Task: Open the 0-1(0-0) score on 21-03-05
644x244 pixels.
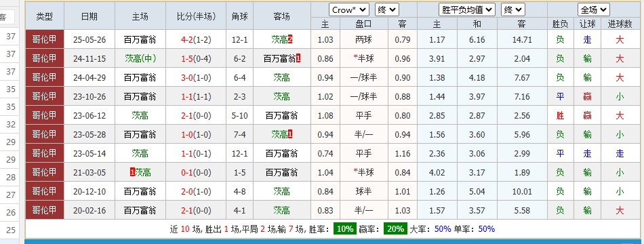Action: [196, 173]
